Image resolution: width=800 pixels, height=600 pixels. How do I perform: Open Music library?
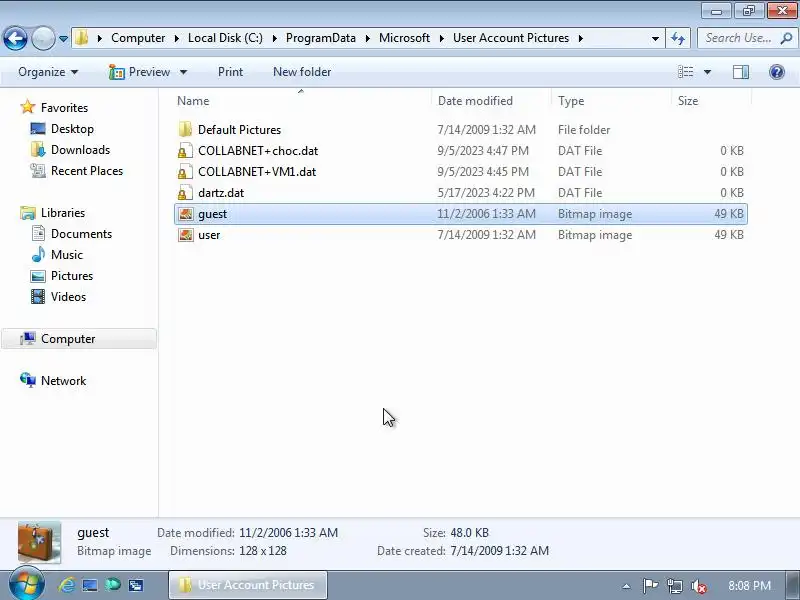[66, 255]
